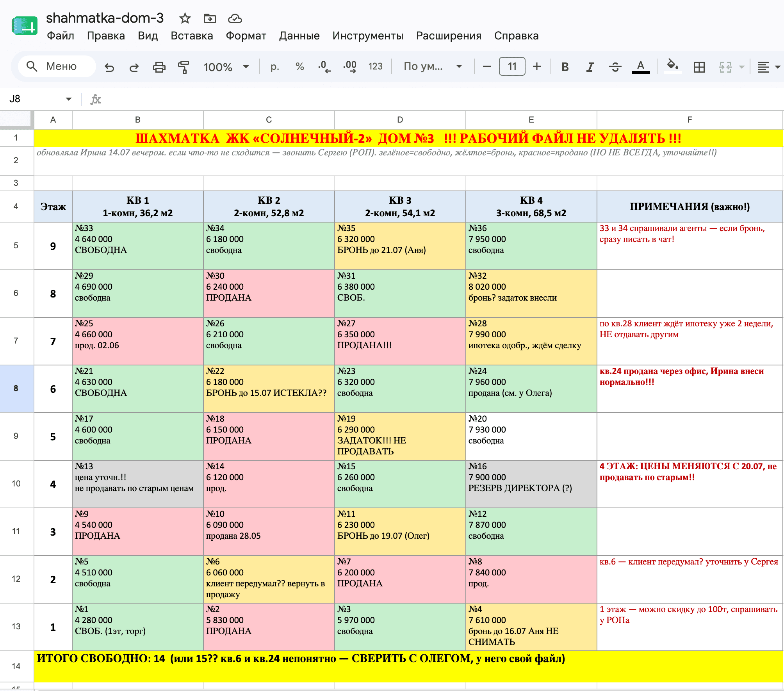Open the Вид menu
The height and width of the screenshot is (691, 784).
[x=148, y=36]
